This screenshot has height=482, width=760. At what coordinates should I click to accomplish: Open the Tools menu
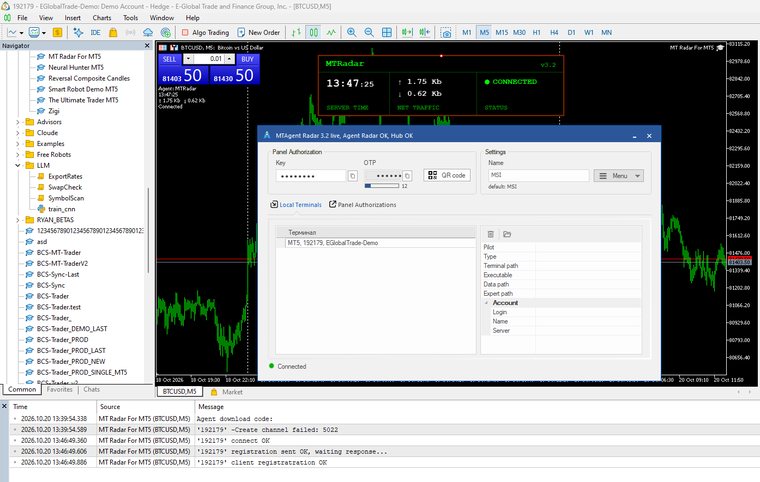click(x=130, y=17)
